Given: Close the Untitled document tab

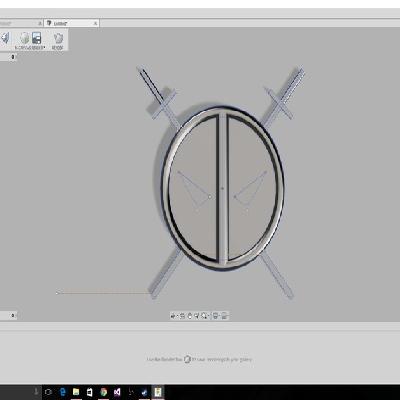Looking at the screenshot, I should coord(95,23).
